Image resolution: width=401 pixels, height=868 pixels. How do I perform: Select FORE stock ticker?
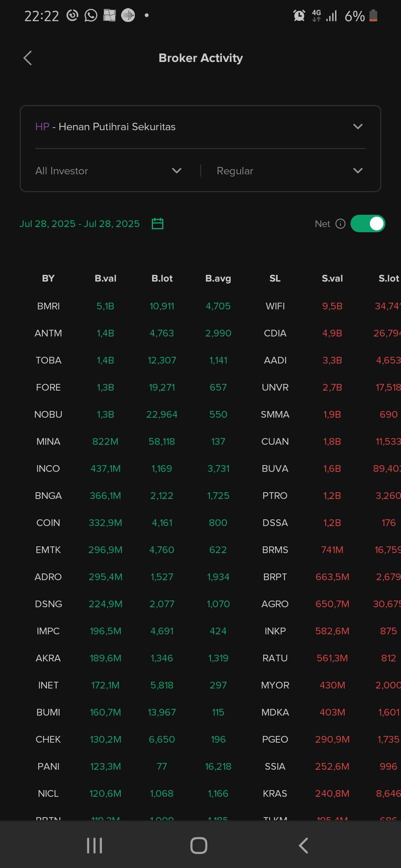(48, 387)
